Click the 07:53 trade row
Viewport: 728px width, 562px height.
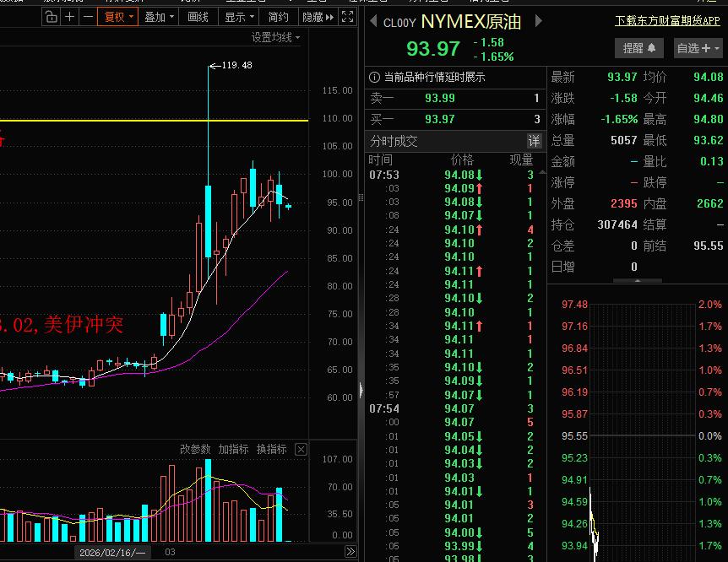(451, 175)
